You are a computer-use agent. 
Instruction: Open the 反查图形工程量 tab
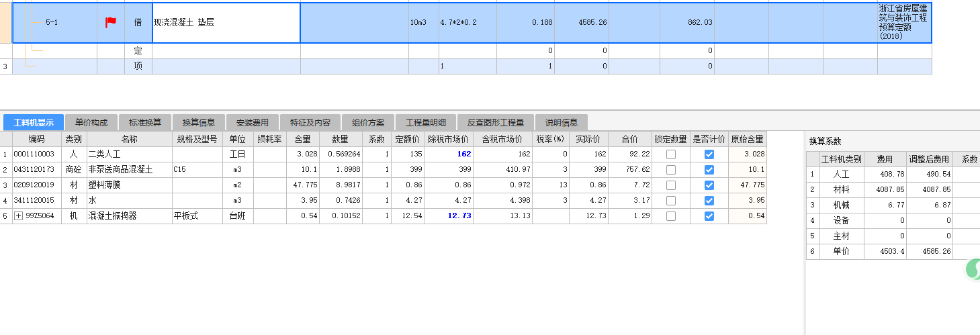click(x=496, y=122)
